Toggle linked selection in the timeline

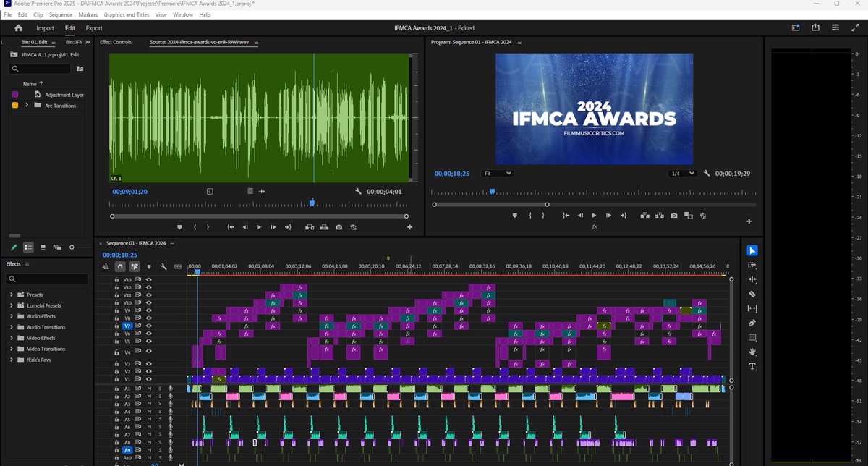pos(135,266)
